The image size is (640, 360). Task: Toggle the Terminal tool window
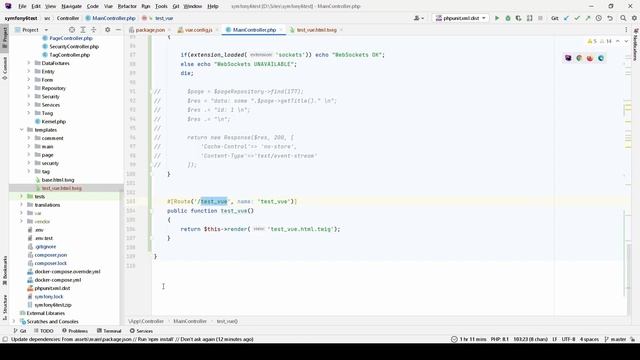click(109, 331)
